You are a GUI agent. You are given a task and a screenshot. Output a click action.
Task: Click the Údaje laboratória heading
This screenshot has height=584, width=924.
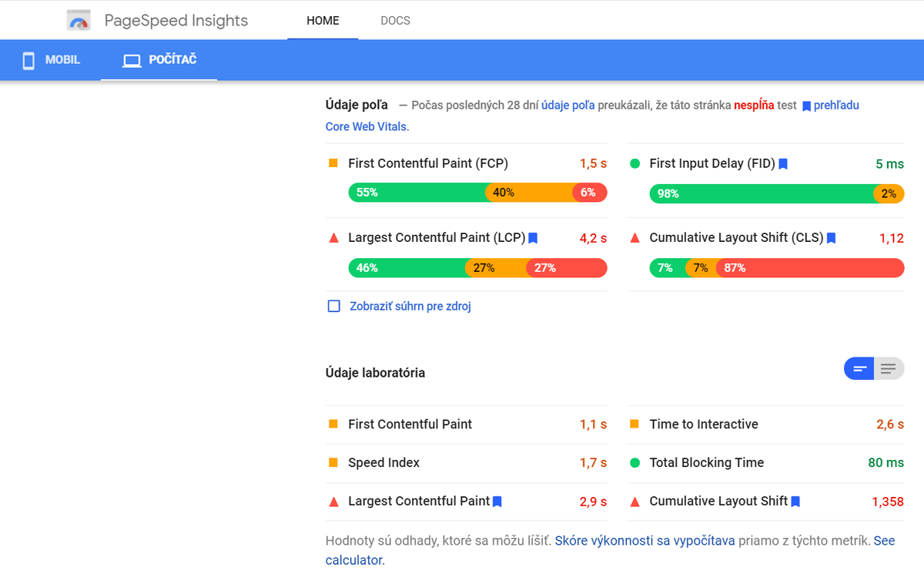(375, 373)
